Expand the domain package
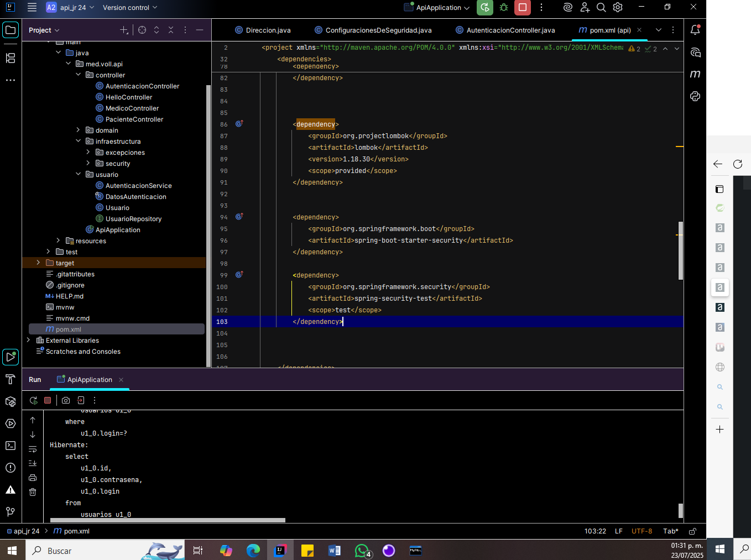The width and height of the screenshot is (751, 560). (x=78, y=130)
